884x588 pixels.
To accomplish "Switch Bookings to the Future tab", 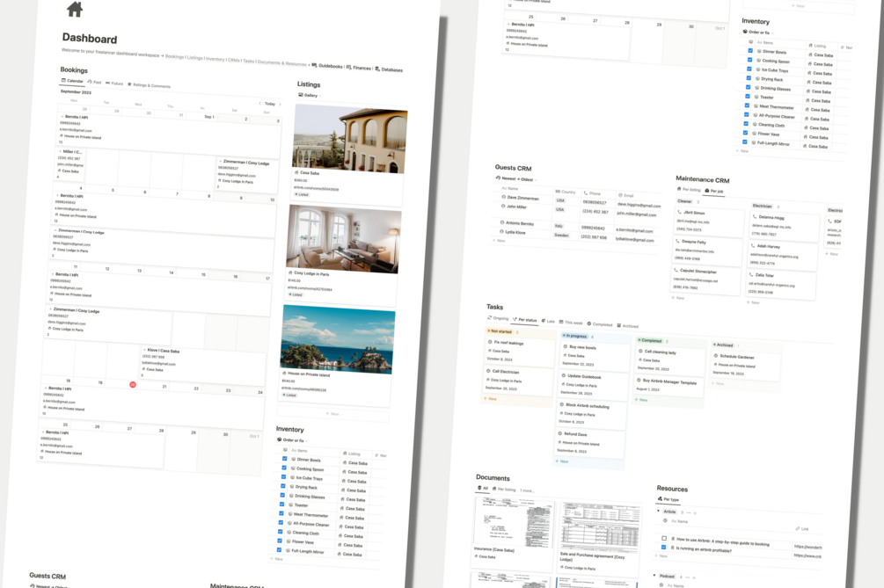I will (114, 83).
